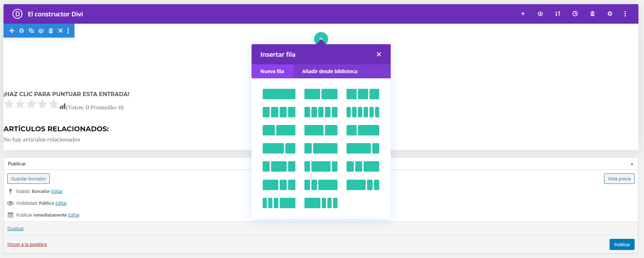The height and width of the screenshot is (258, 644).
Task: Open three-dot menu in blue section toolbar
Action: click(68, 31)
